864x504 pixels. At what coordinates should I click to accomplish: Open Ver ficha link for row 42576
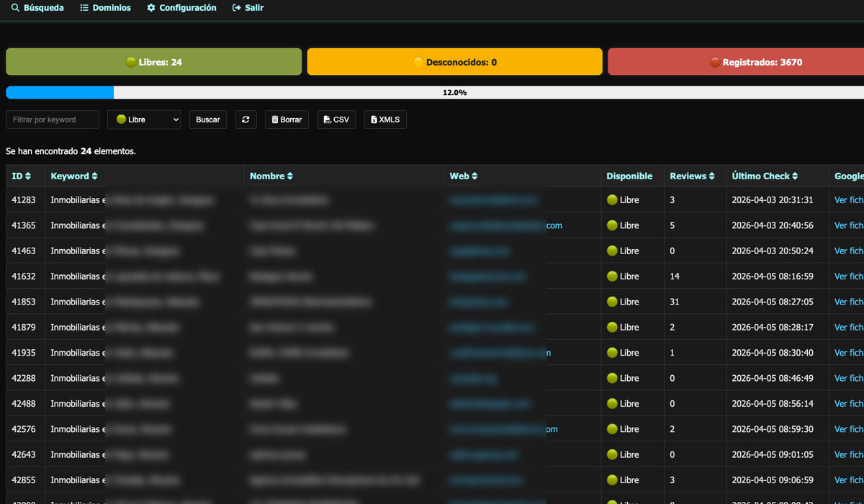click(x=849, y=429)
